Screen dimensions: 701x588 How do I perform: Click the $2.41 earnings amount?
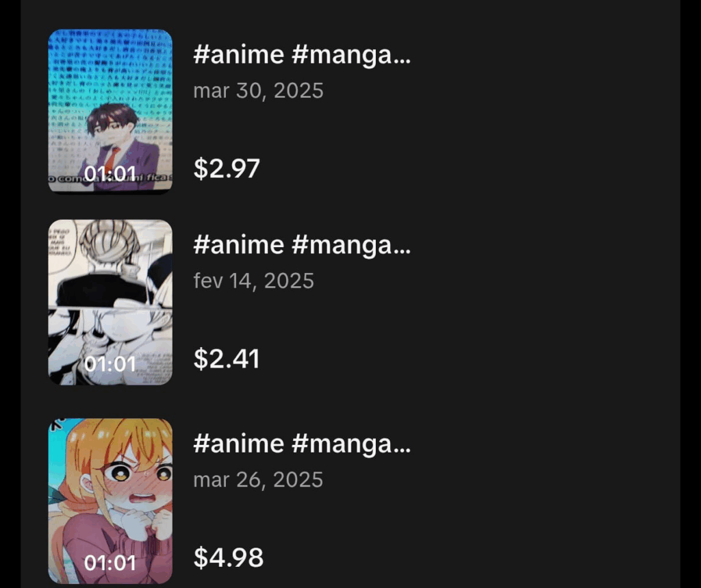coord(227,359)
